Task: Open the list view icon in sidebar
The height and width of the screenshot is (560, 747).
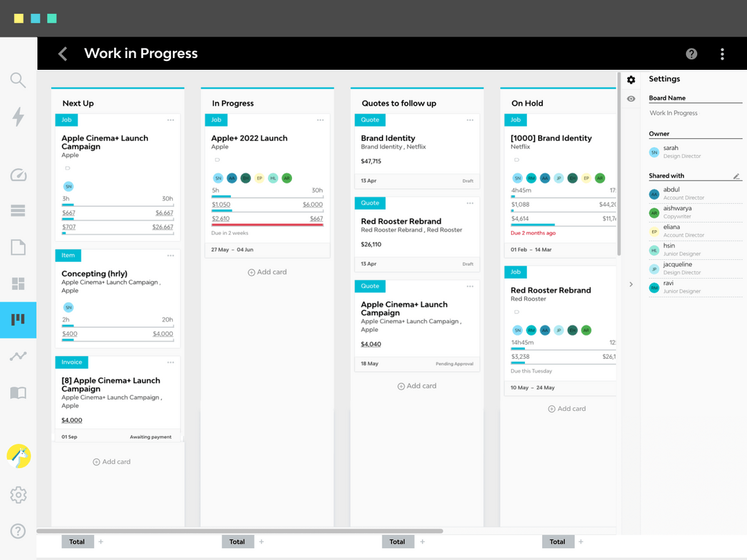Action: click(18, 211)
